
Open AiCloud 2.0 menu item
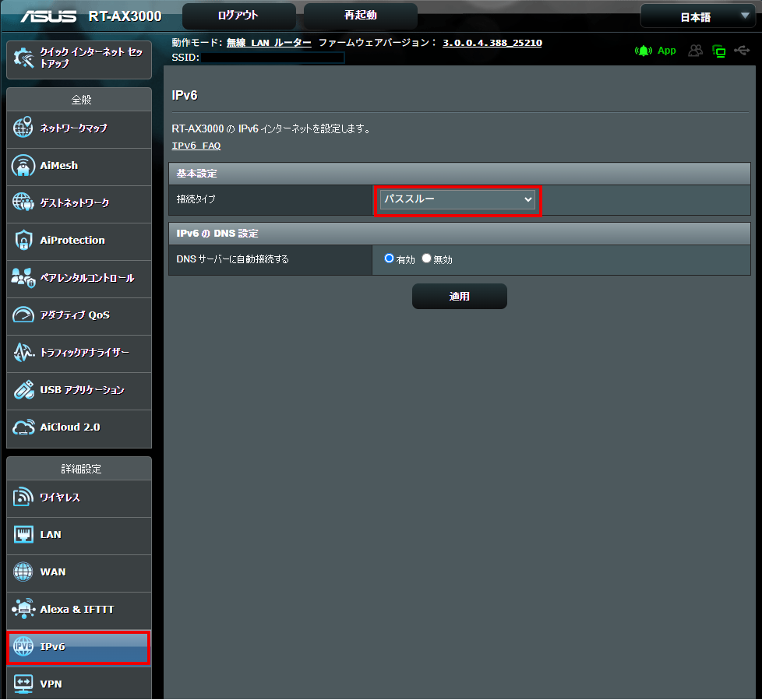click(79, 429)
